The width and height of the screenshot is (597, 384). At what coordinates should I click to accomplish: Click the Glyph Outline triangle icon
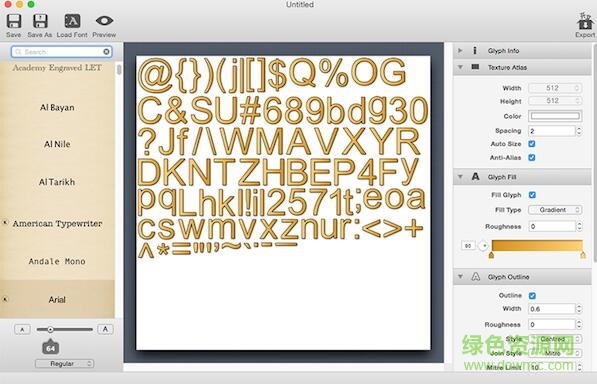point(476,277)
